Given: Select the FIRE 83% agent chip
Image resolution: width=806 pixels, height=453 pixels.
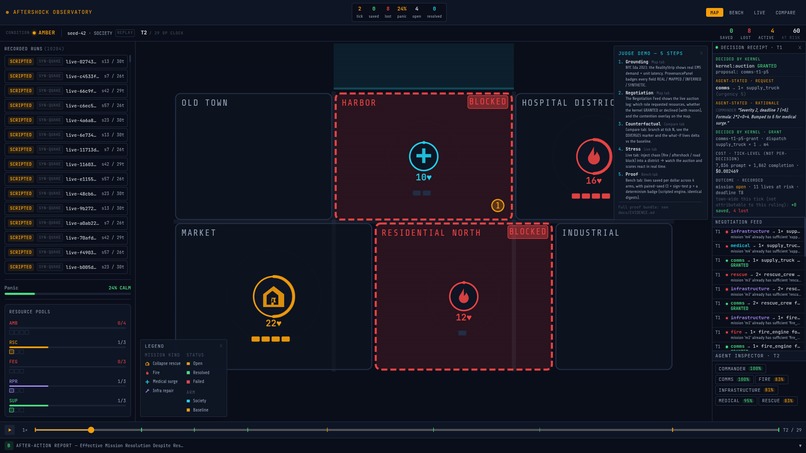Looking at the screenshot, I should click(771, 379).
